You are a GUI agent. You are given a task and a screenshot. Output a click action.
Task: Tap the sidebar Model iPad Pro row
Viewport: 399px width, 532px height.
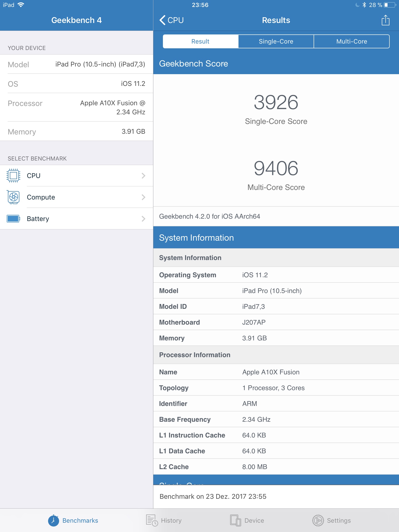point(77,64)
